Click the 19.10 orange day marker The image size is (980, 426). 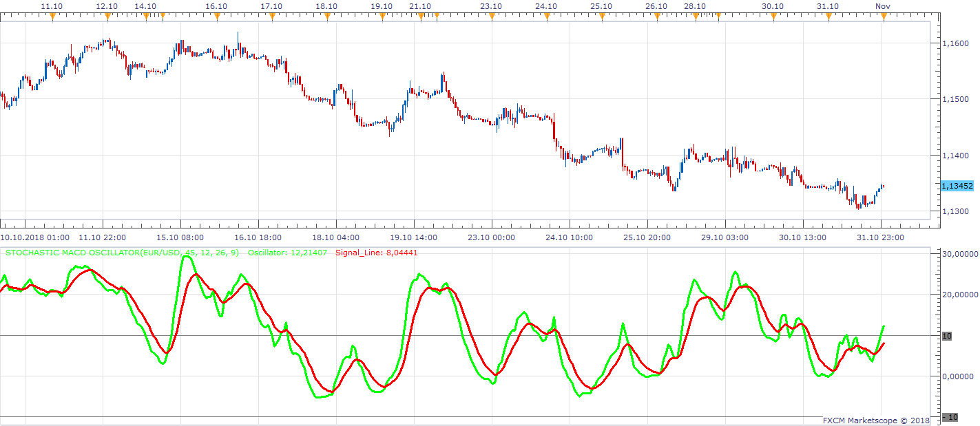382,17
